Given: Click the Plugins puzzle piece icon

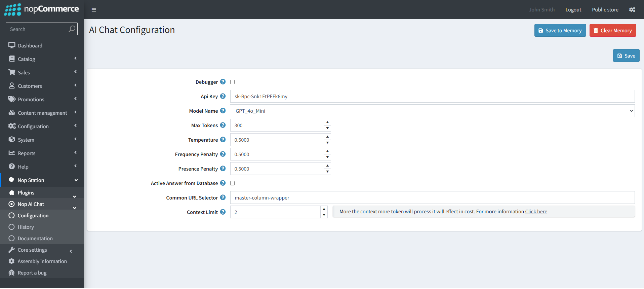Looking at the screenshot, I should pyautogui.click(x=12, y=193).
